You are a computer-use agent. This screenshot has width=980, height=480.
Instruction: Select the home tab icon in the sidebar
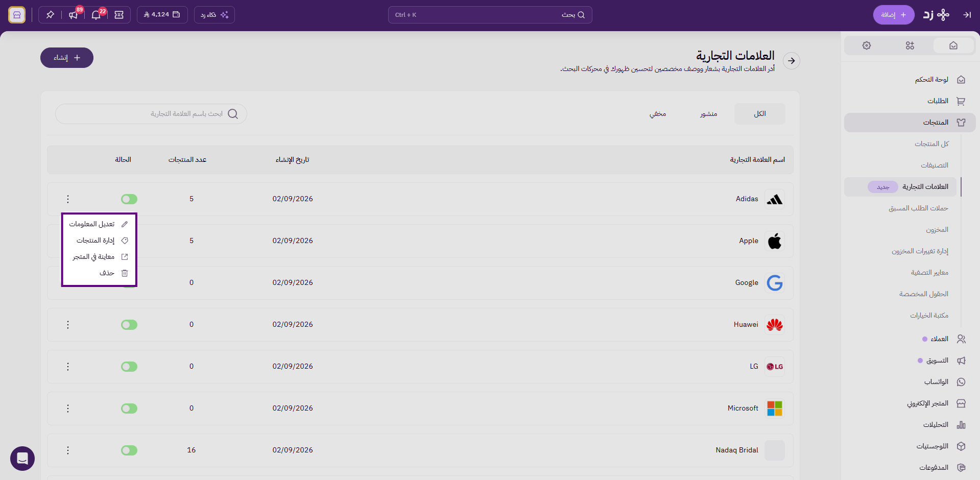tap(953, 45)
